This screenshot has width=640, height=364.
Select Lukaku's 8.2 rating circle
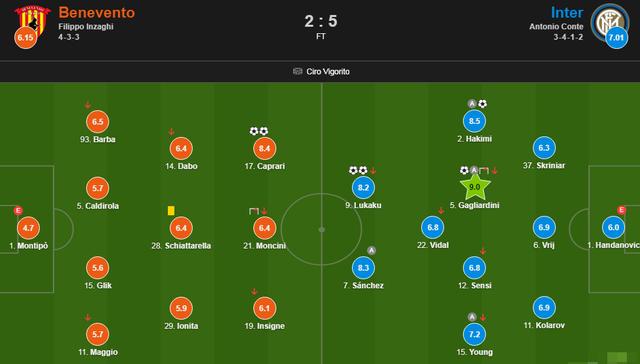coord(363,188)
